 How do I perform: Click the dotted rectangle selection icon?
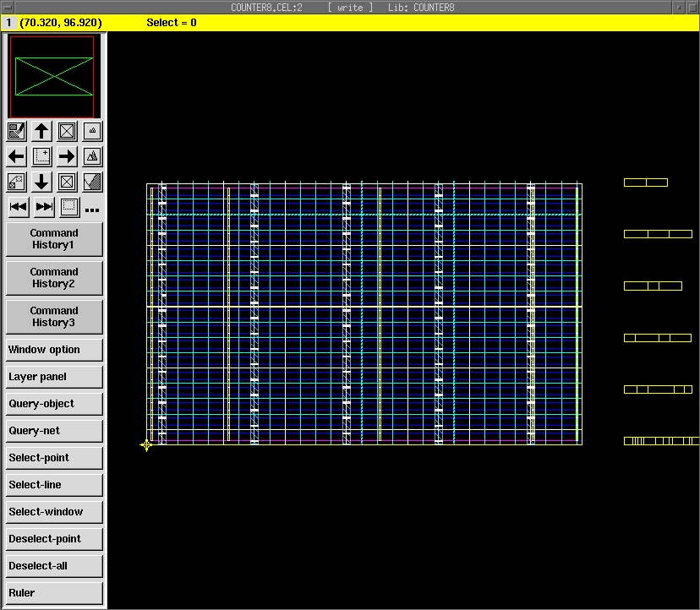[x=69, y=207]
